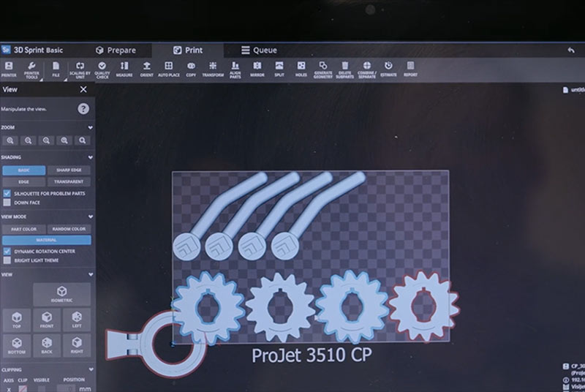Run the Quality Check tool
This screenshot has width=585, height=392.
click(102, 70)
